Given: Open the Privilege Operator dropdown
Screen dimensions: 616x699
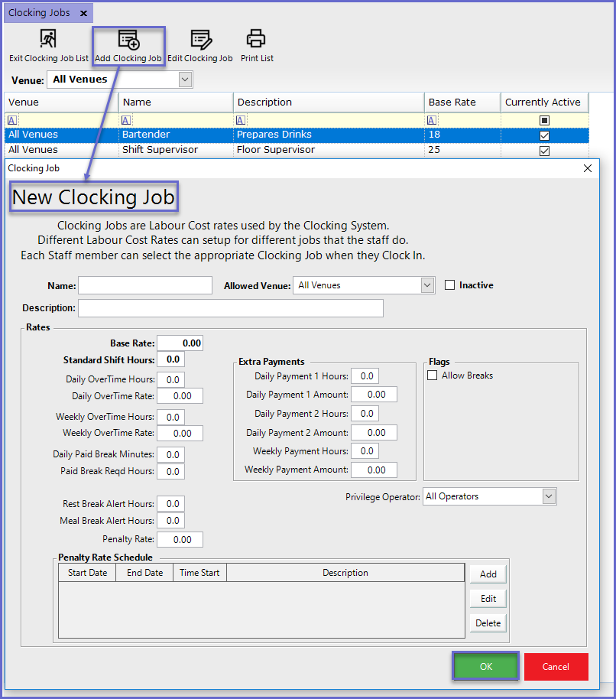Looking at the screenshot, I should coord(549,496).
